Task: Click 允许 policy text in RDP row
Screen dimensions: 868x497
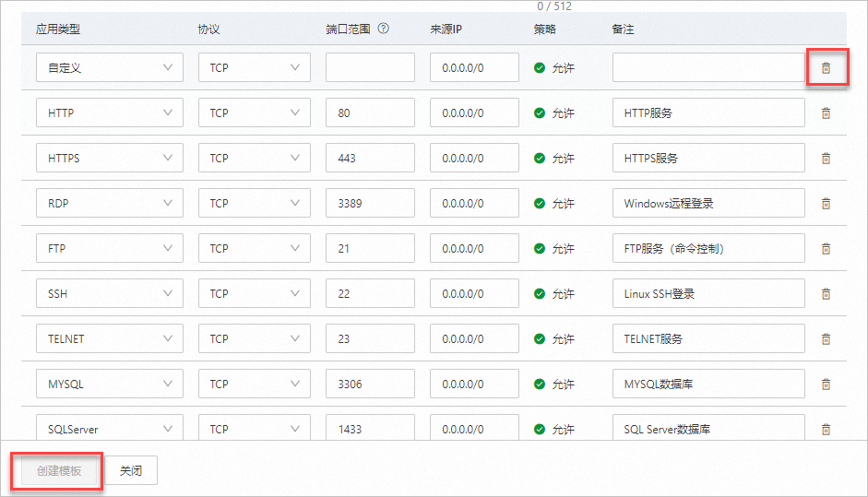Action: [x=563, y=204]
